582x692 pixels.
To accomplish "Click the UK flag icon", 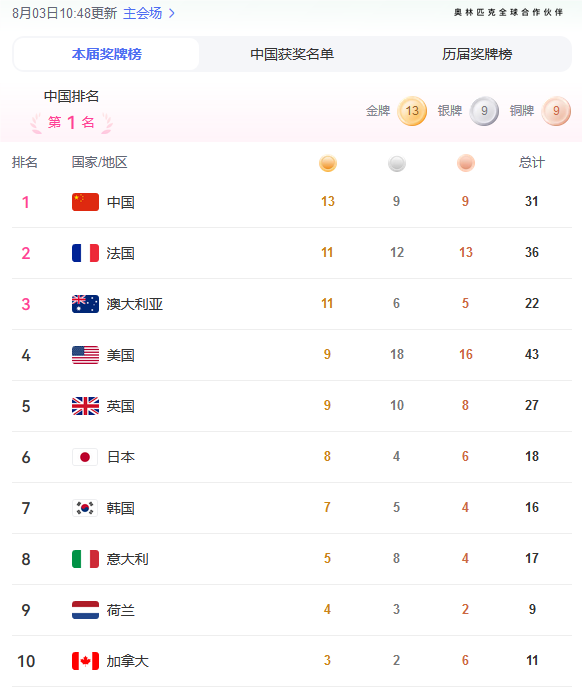I will 85,406.
